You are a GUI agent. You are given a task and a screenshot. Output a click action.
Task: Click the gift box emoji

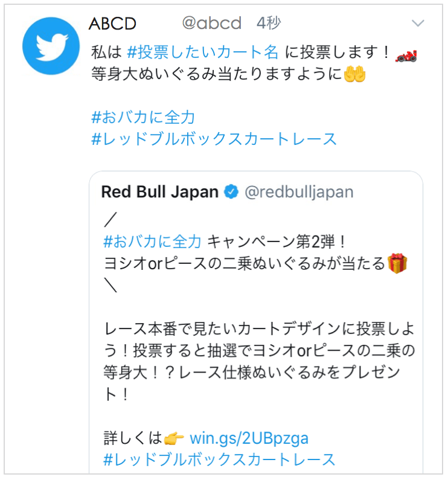point(397,263)
